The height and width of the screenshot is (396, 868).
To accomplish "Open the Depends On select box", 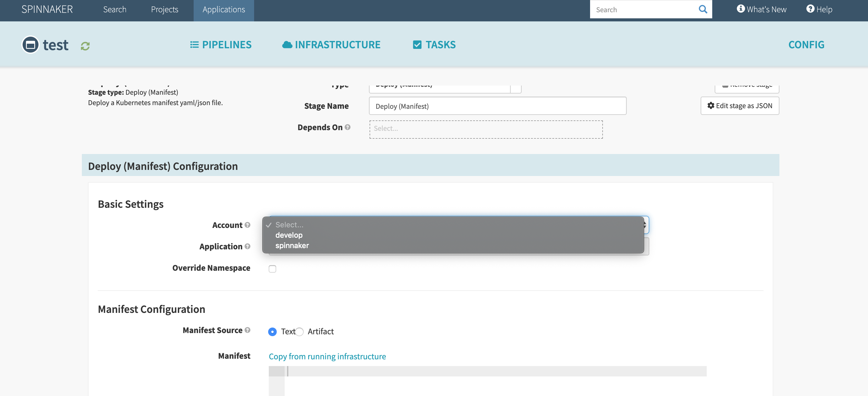I will [486, 130].
